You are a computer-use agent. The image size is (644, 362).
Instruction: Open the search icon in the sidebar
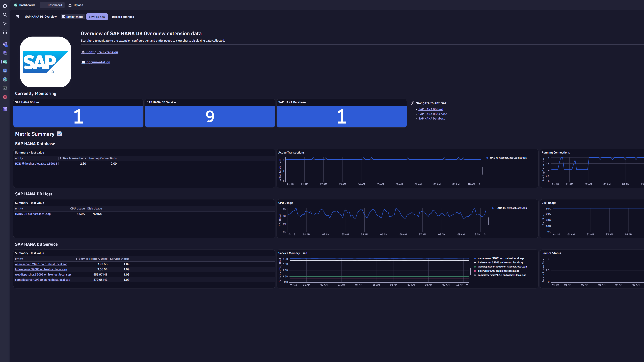click(x=5, y=15)
